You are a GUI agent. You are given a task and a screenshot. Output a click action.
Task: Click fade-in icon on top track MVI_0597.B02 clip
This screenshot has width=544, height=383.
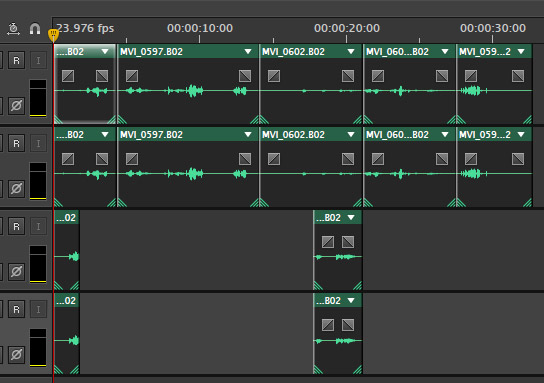[132, 76]
